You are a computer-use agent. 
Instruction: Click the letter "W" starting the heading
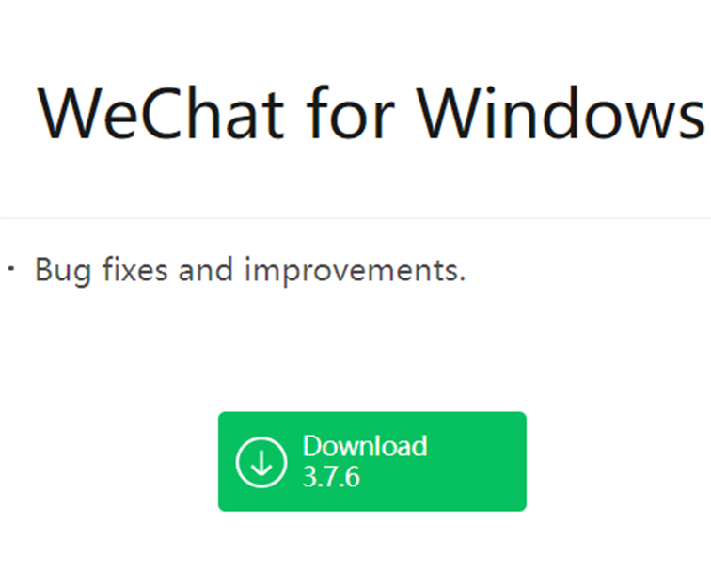point(67,113)
